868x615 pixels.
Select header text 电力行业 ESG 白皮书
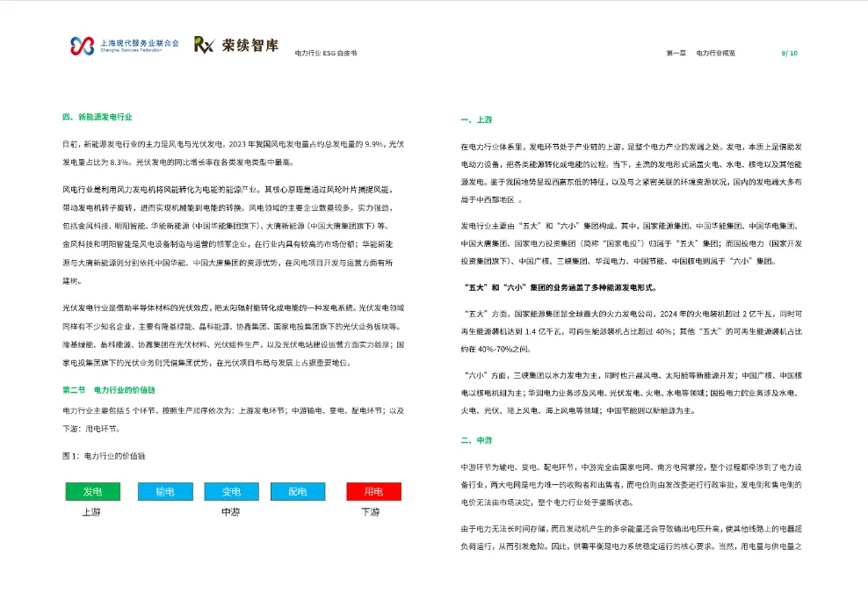(x=325, y=53)
